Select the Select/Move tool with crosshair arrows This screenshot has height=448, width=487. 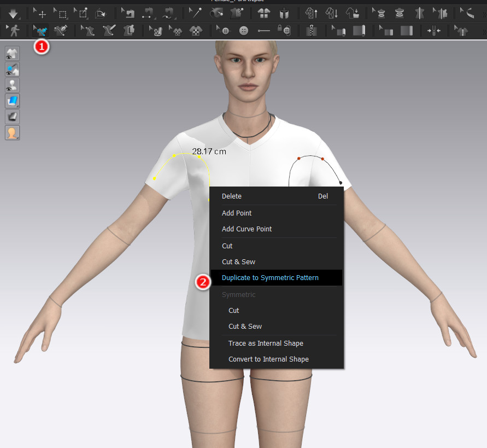[41, 14]
